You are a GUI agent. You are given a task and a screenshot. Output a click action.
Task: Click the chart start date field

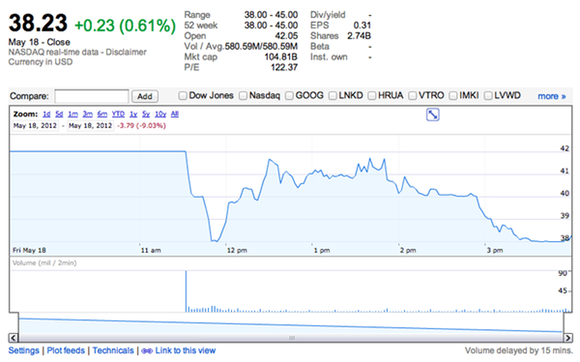[x=35, y=126]
